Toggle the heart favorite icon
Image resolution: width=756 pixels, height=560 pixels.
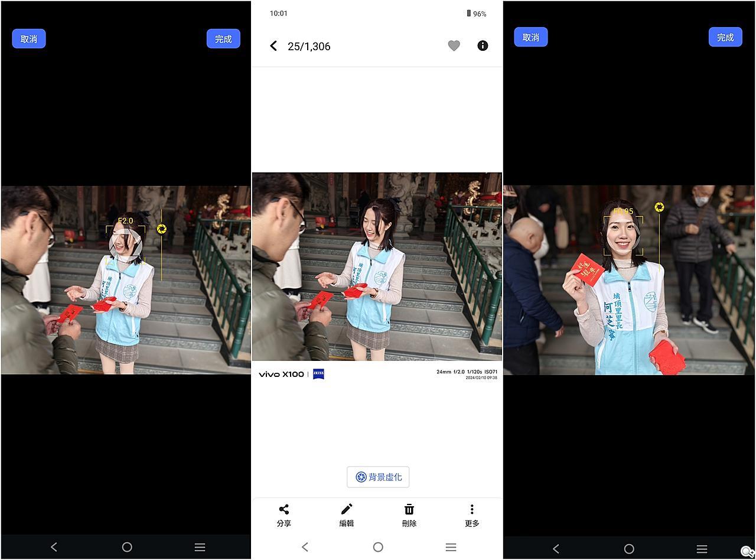(x=454, y=46)
